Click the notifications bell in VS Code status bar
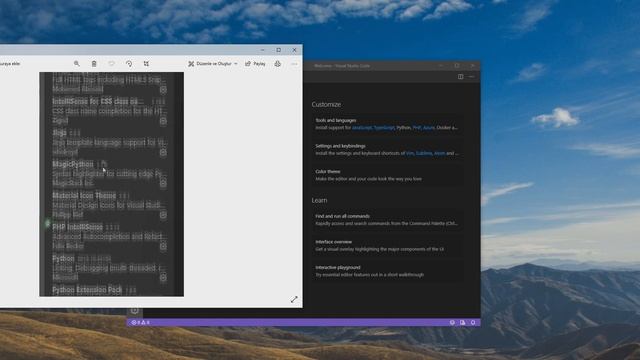Viewport: 640px width, 360px height. 473,322
